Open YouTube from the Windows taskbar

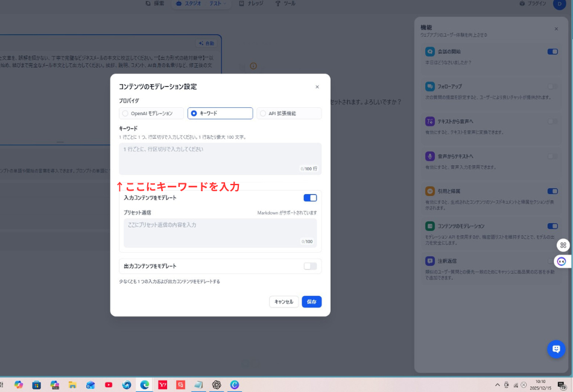click(109, 385)
